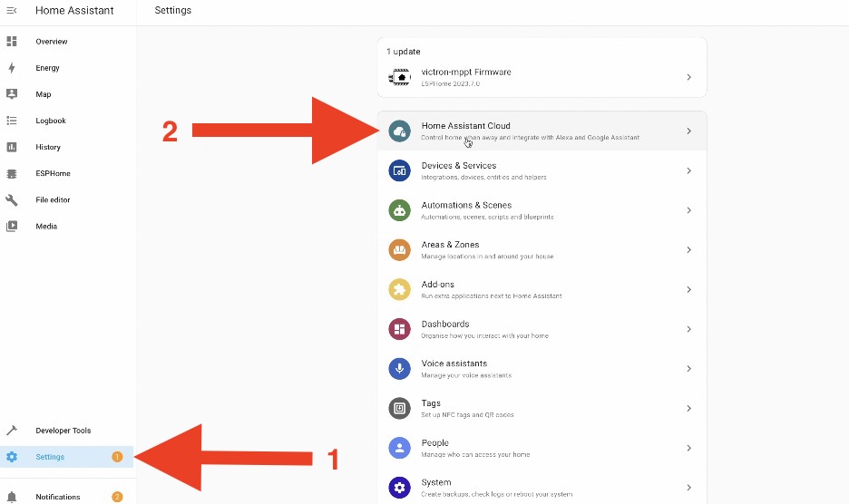Expand Dashboards chevron arrow

point(688,329)
